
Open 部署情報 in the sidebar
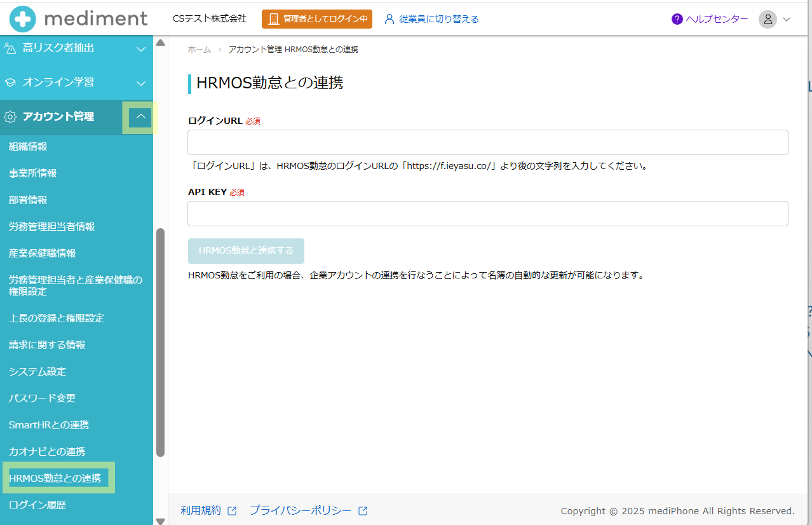coord(28,200)
